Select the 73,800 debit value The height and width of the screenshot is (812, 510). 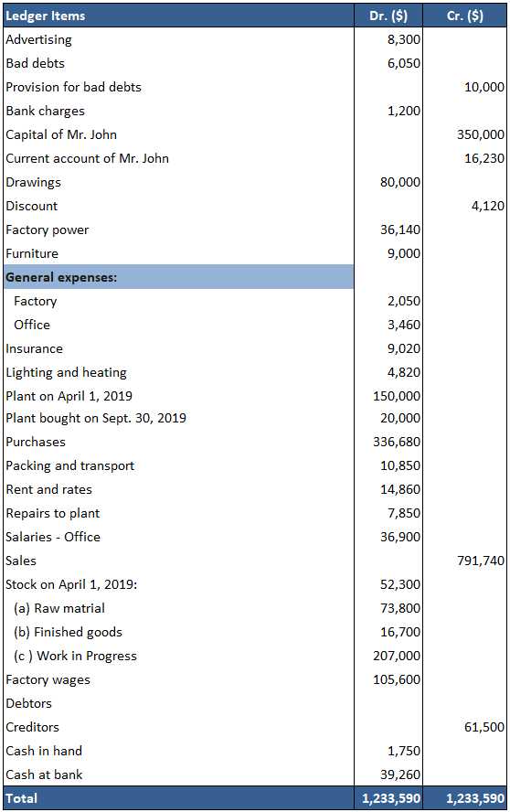click(400, 609)
